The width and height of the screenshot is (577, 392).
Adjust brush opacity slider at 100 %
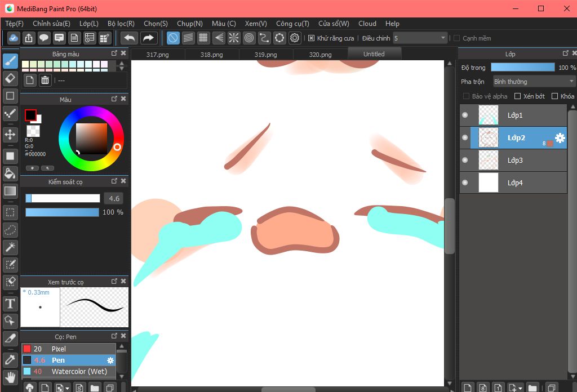[62, 212]
